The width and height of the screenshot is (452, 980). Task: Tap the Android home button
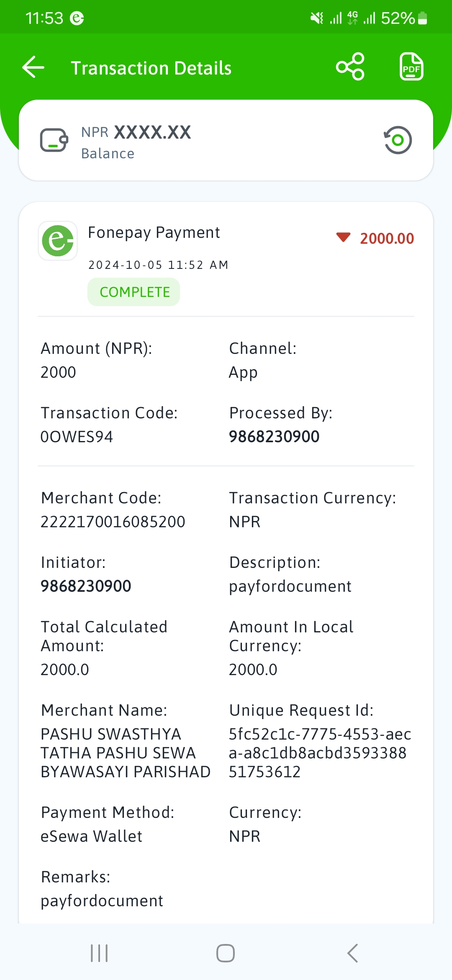[226, 953]
